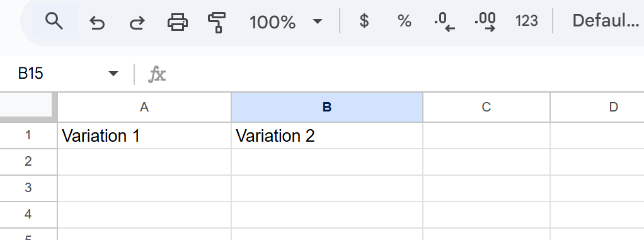Activate the paint format roller

[x=217, y=22]
